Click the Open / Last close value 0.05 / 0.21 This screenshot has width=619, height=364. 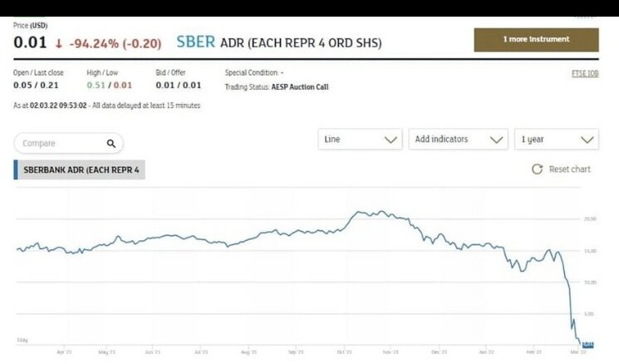tap(36, 86)
